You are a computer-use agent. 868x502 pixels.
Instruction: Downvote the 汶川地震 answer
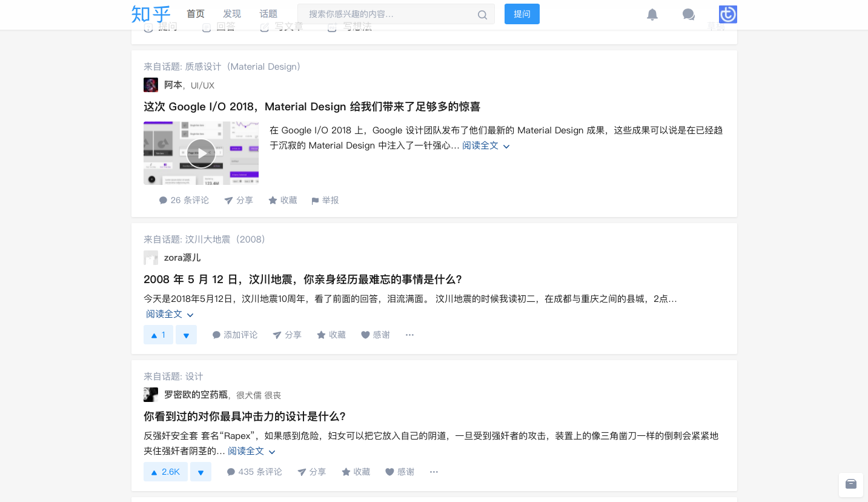click(186, 334)
